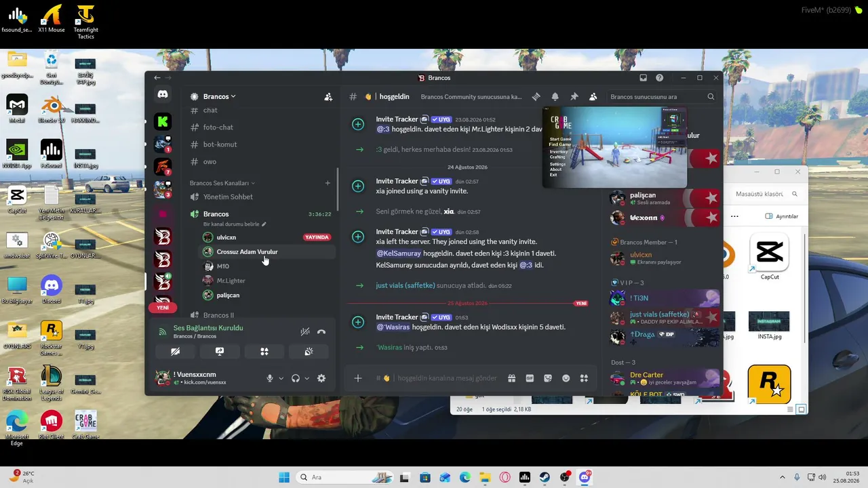
Task: Open noise suppression icon in voice panel
Action: pos(305,332)
